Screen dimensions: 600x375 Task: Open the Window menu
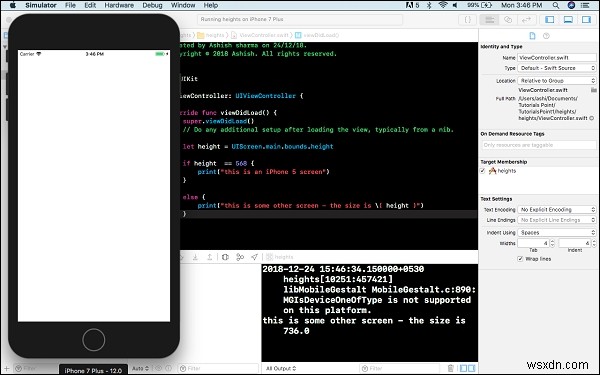pyautogui.click(x=183, y=5)
